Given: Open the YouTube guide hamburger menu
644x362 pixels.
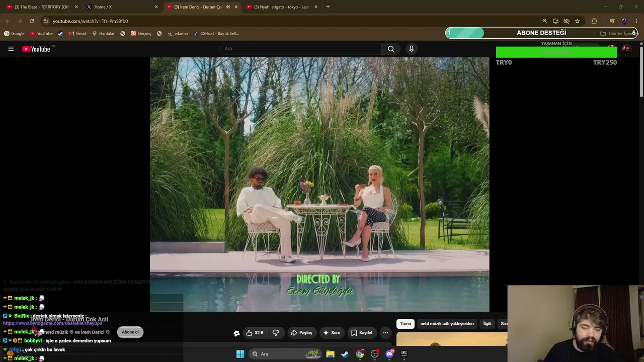Looking at the screenshot, I should 11,49.
